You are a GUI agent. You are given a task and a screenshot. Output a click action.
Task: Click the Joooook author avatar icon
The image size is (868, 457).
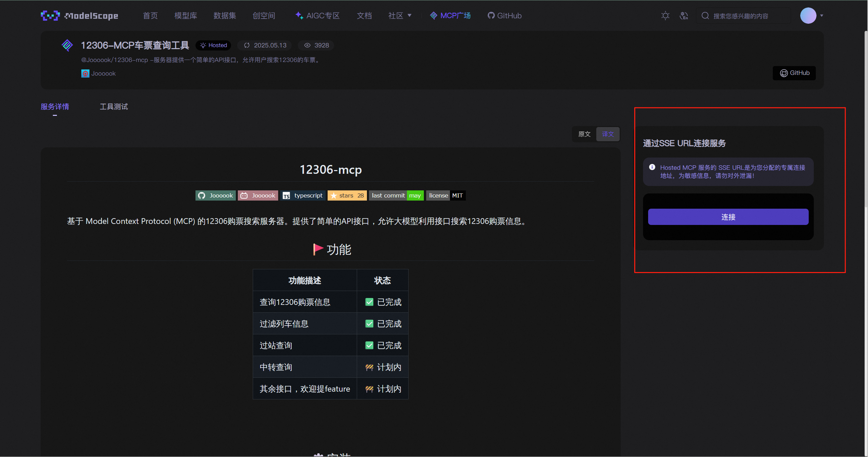coord(85,74)
